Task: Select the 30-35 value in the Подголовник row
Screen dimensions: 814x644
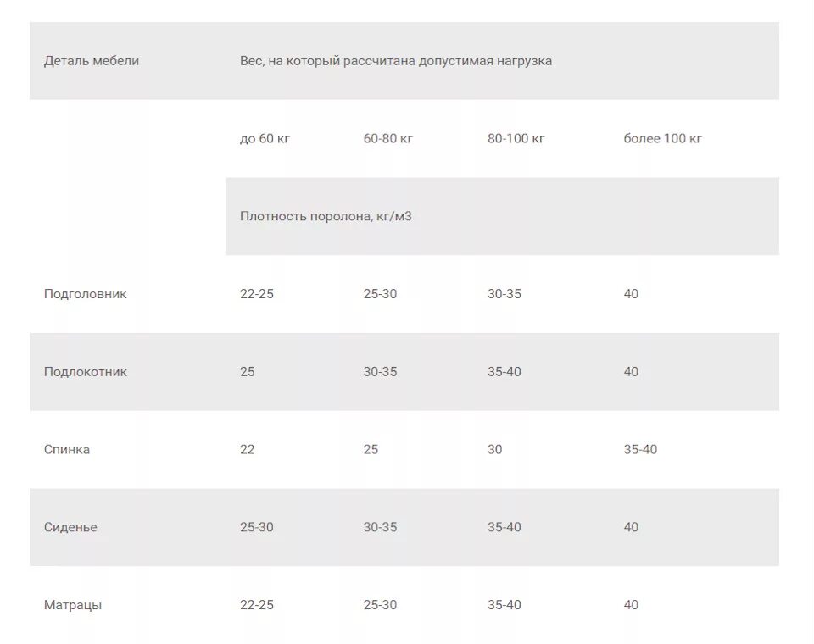Action: coord(505,294)
